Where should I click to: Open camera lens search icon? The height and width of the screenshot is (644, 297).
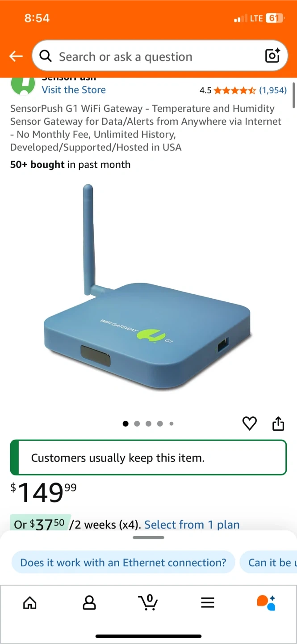coord(272,55)
